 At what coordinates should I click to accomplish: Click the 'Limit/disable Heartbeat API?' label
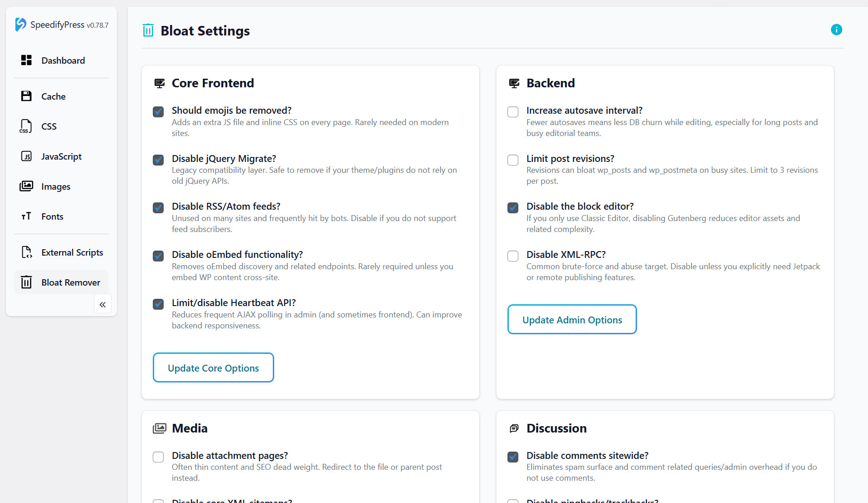234,302
